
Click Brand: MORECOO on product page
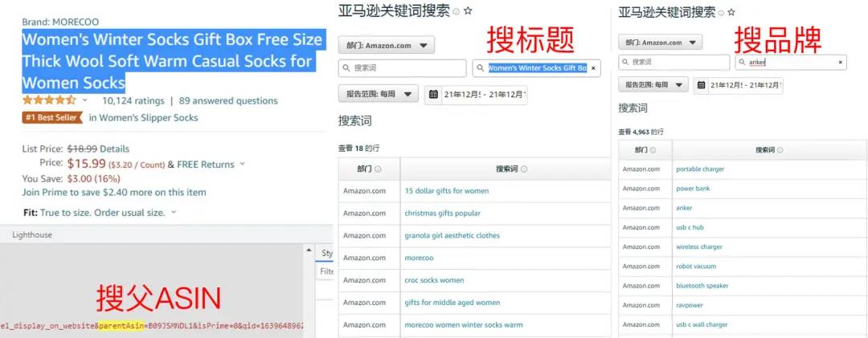coord(60,22)
